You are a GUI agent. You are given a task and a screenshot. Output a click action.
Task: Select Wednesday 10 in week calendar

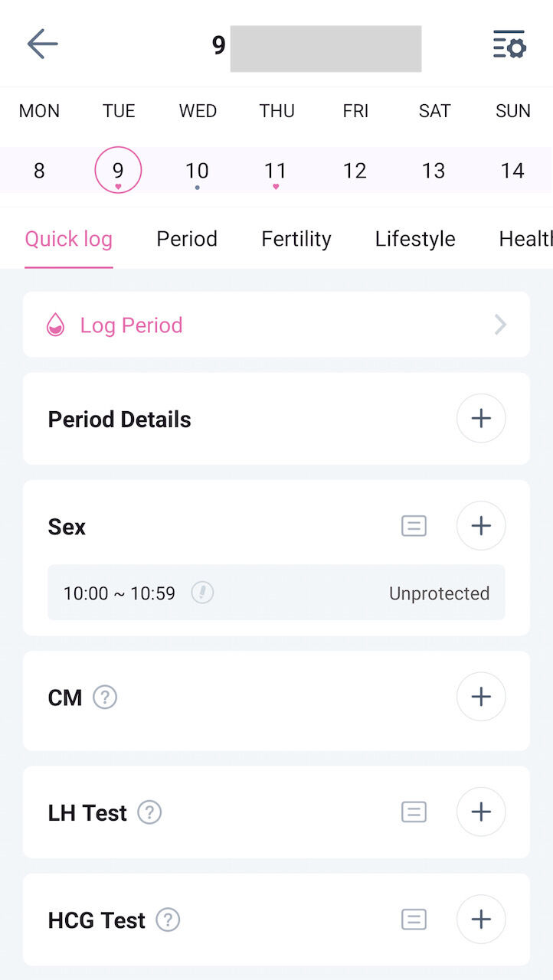[197, 170]
